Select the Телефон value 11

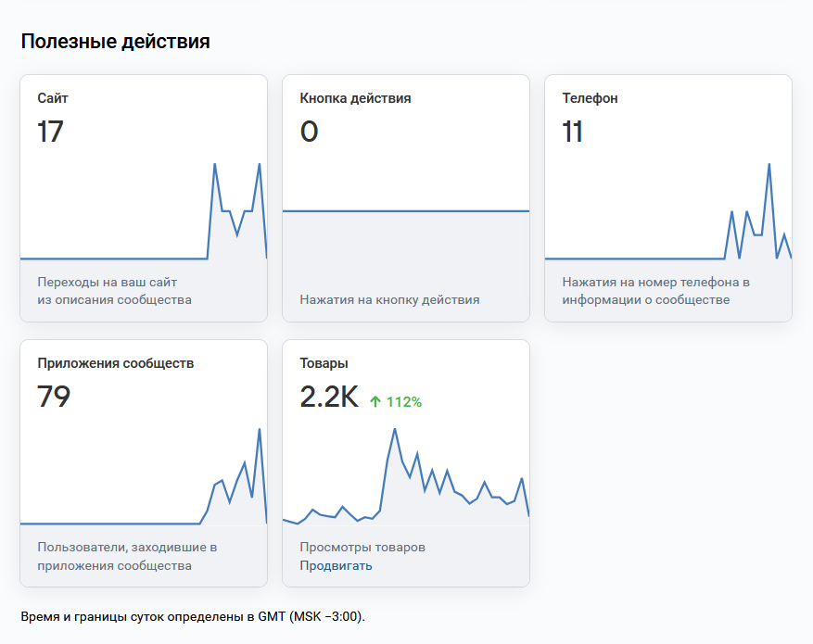(x=572, y=132)
